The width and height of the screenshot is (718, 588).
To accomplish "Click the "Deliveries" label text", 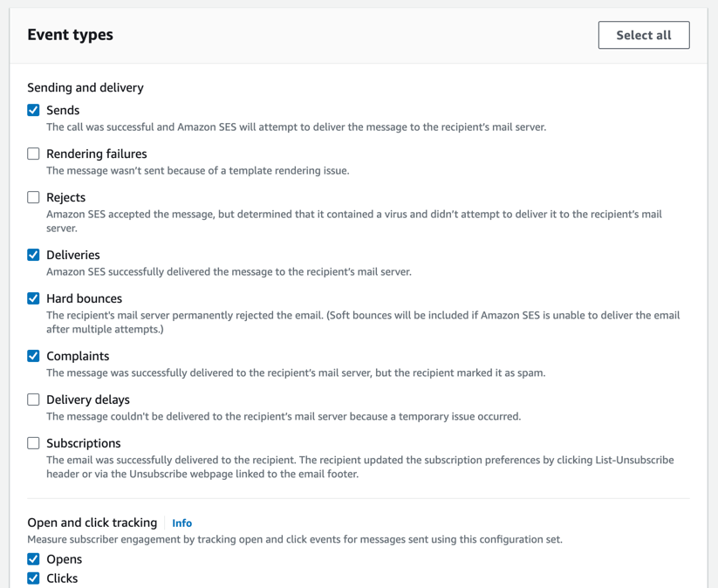I will (73, 255).
